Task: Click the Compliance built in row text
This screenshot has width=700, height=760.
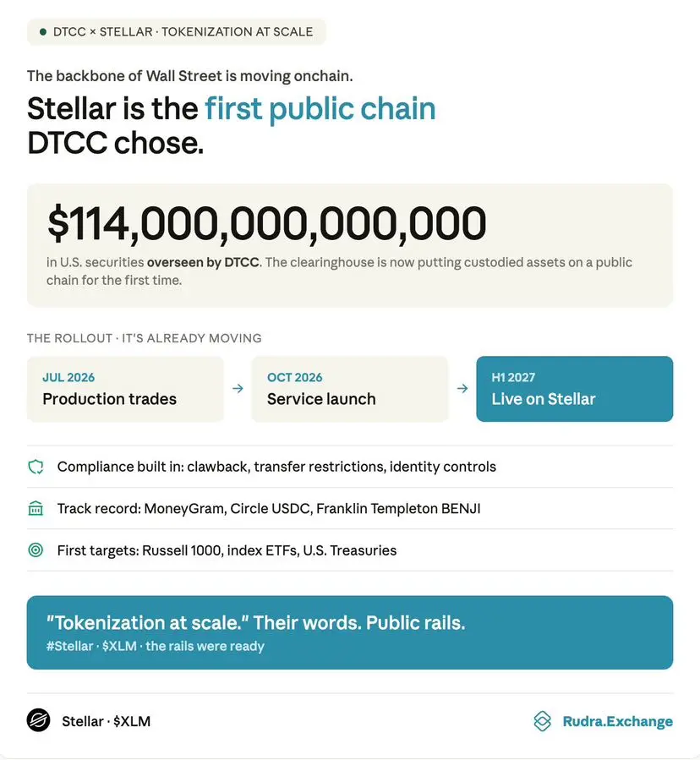Action: (276, 467)
